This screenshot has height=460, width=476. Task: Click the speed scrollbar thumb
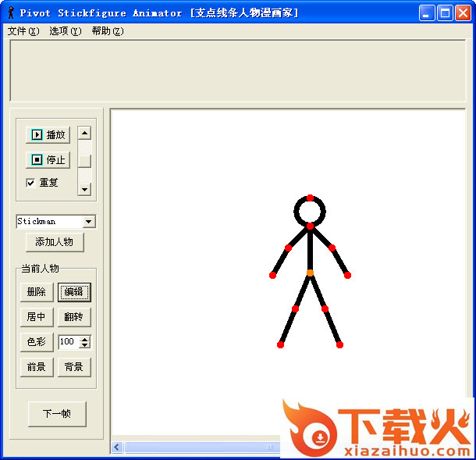[84, 161]
